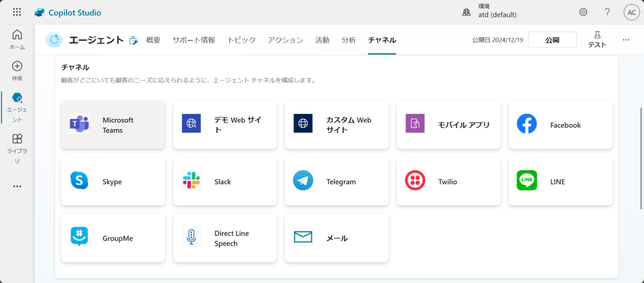Screen dimensions: 644x283
Task: Open the Direct Line Speech channel
Action: 225,238
